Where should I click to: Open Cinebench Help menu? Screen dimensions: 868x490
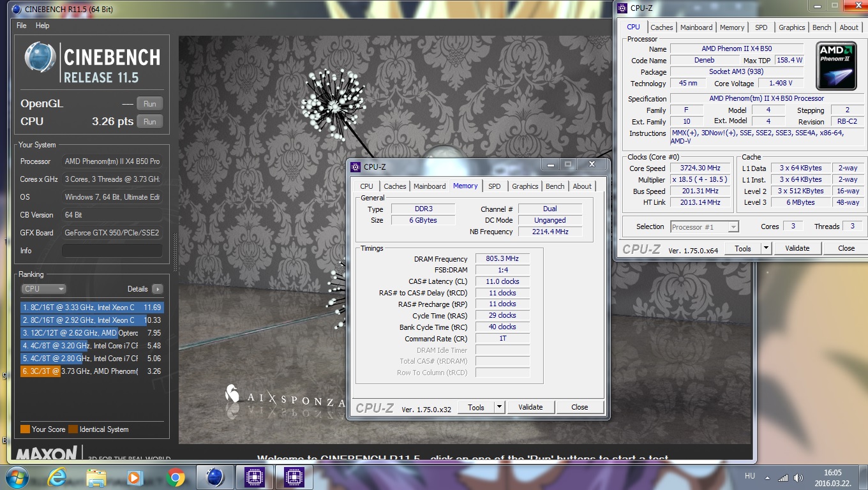tap(42, 26)
